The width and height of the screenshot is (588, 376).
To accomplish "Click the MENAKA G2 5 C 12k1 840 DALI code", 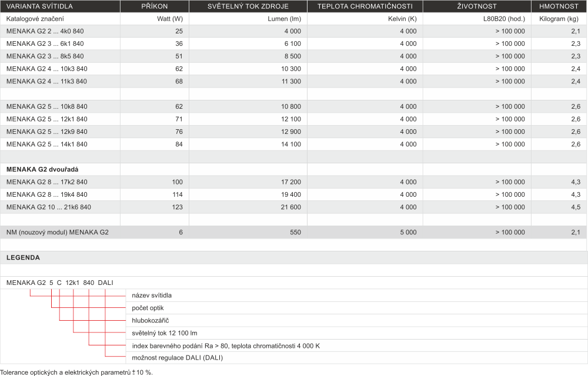I will pos(59,283).
